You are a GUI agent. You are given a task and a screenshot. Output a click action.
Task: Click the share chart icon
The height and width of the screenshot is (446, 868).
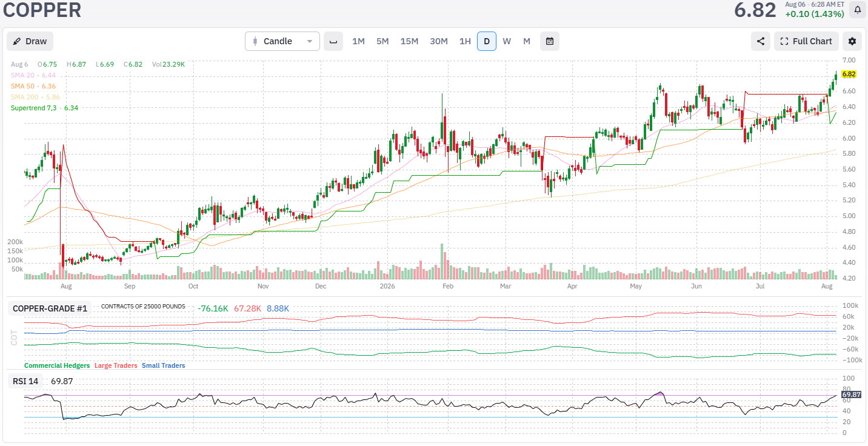pos(761,41)
